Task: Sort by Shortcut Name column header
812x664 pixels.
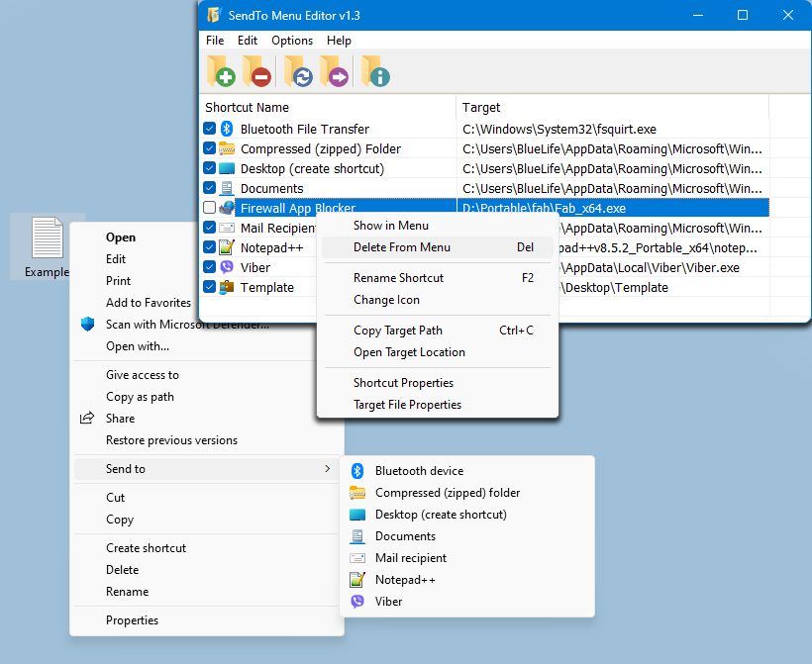Action: [329, 107]
